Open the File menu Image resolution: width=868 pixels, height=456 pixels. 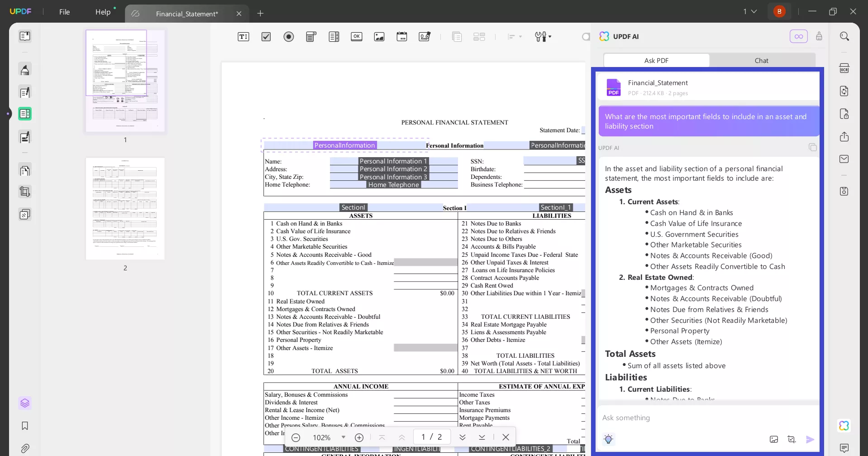(x=64, y=12)
